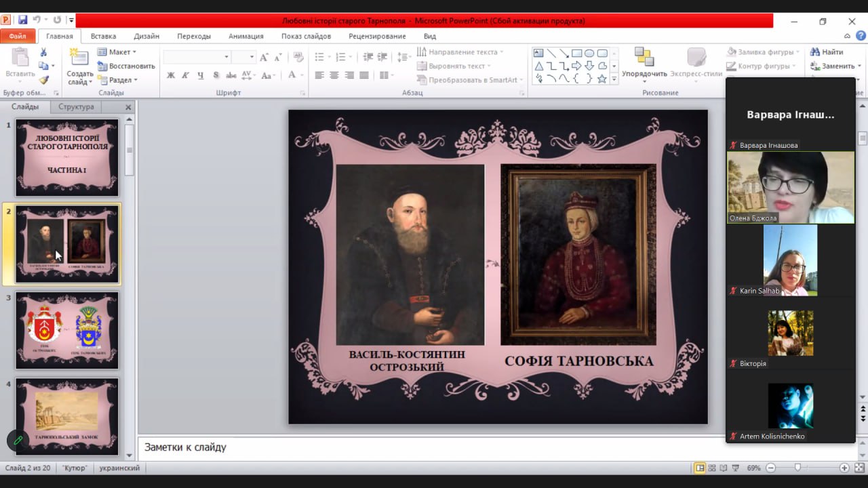The width and height of the screenshot is (868, 488).
Task: Start Slide Show from status bar
Action: pyautogui.click(x=735, y=468)
